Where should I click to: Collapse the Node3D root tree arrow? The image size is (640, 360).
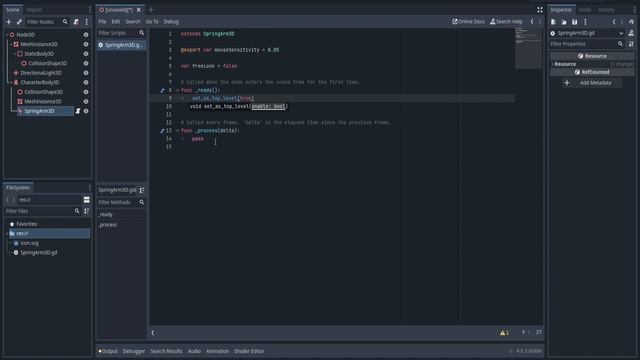(7, 35)
